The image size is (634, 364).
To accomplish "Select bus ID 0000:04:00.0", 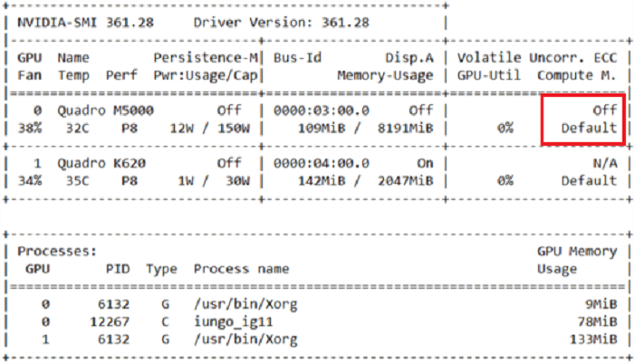I will tap(320, 164).
